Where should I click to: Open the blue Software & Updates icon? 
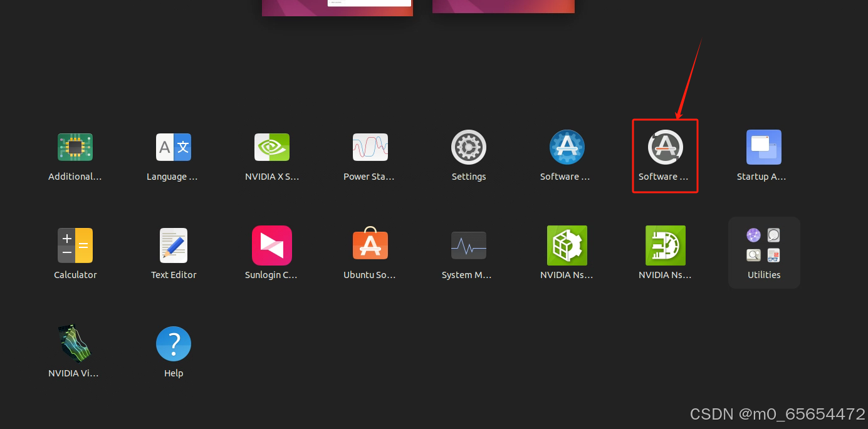coord(567,148)
